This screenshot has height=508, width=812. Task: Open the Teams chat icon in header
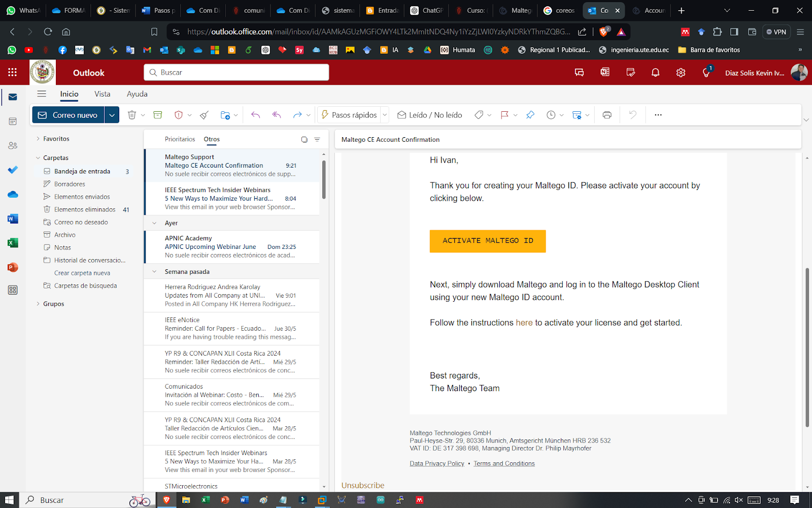[579, 73]
